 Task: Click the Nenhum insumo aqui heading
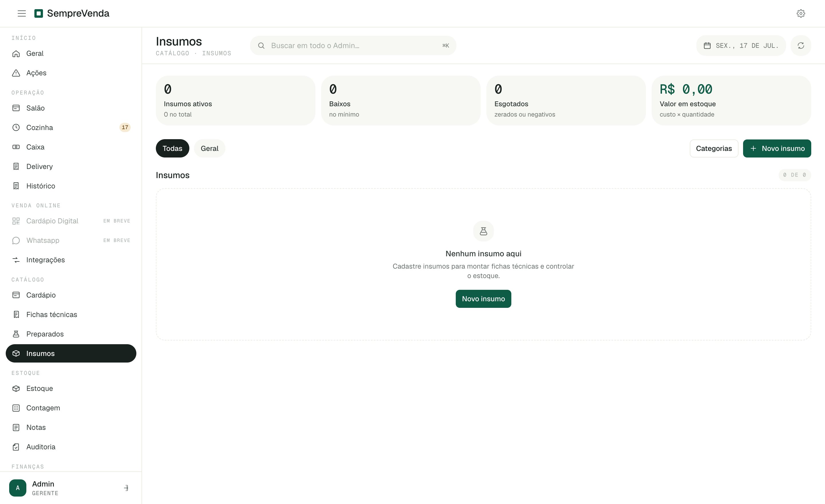pos(483,254)
